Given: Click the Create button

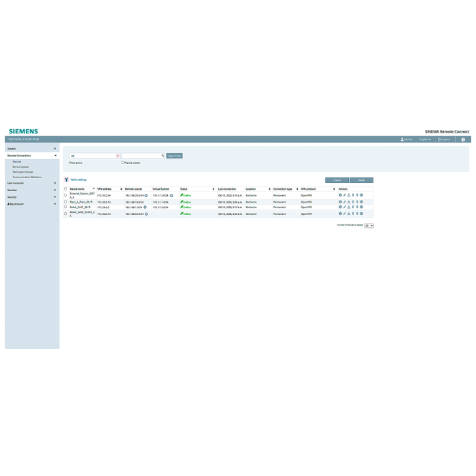Looking at the screenshot, I should (337, 180).
